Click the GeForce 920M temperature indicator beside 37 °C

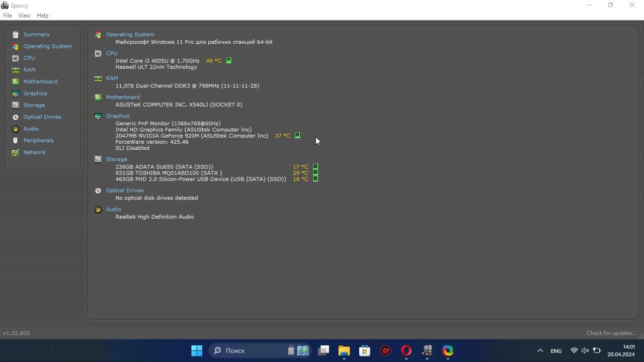coord(297,135)
